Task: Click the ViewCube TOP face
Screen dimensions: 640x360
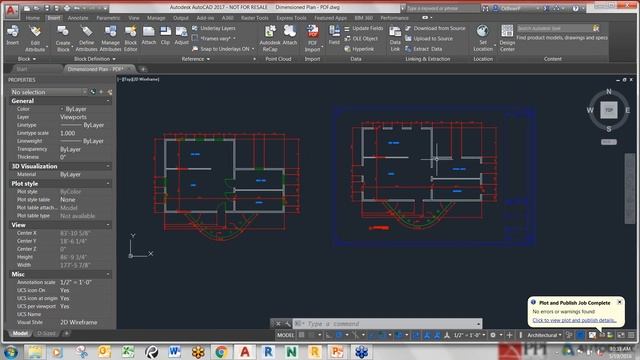Action: point(609,110)
